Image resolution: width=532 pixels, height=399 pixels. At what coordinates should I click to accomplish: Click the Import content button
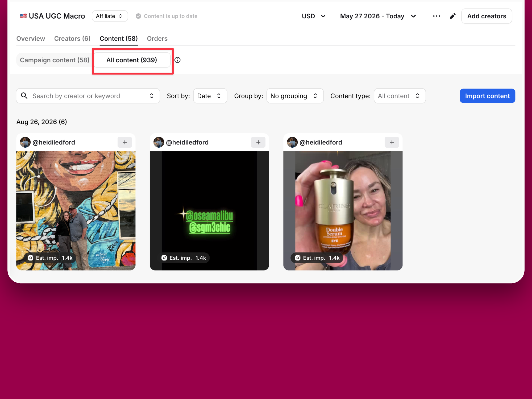(487, 96)
